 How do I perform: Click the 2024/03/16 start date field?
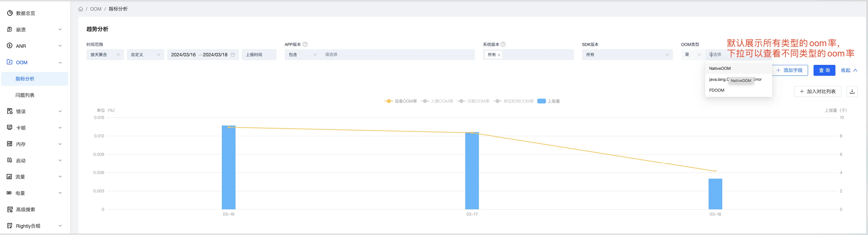183,54
